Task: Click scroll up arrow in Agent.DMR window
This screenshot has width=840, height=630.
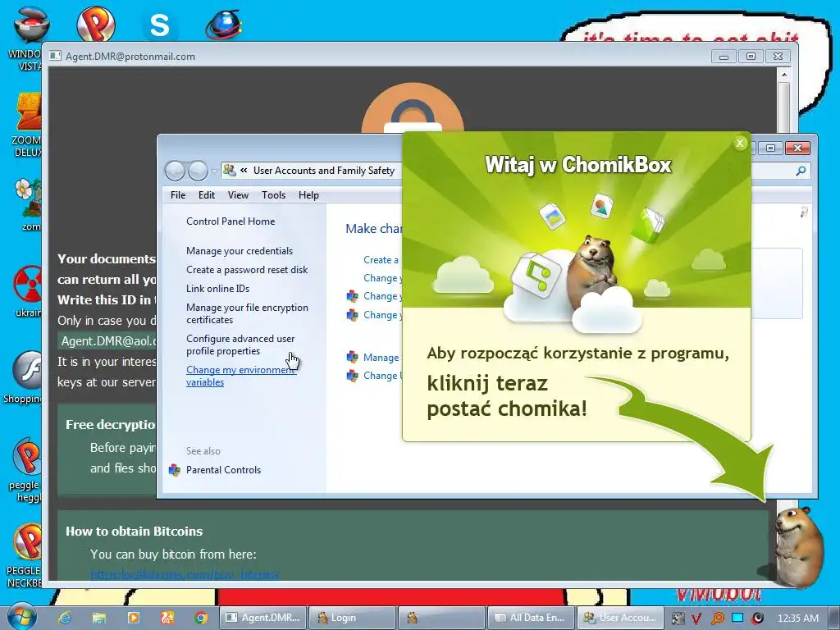Action: point(783,75)
